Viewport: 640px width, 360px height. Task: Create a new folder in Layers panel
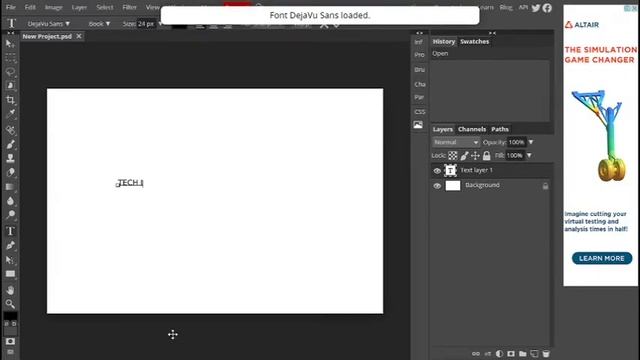(522, 354)
